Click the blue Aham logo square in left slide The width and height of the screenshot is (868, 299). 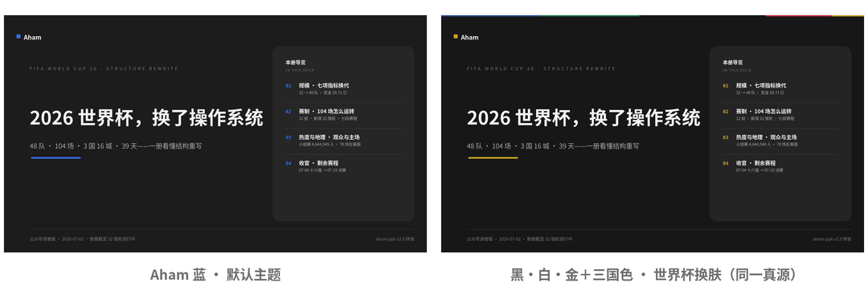(x=18, y=36)
